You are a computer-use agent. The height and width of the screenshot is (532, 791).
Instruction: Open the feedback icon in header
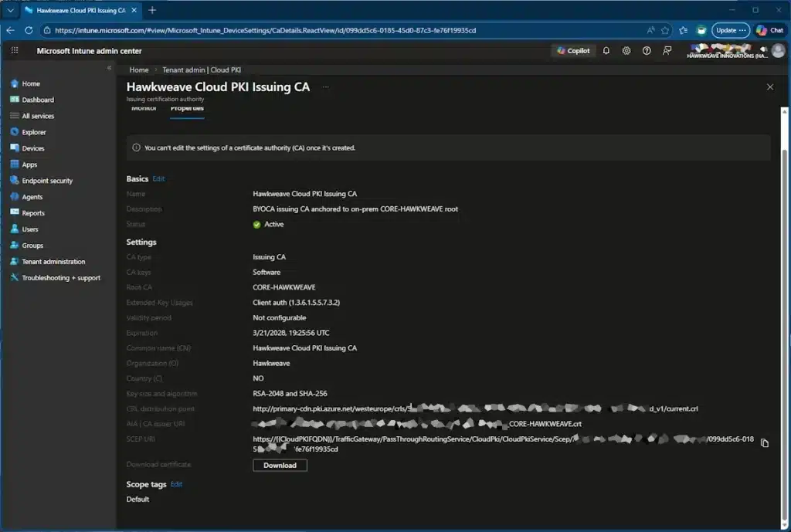[x=667, y=51]
